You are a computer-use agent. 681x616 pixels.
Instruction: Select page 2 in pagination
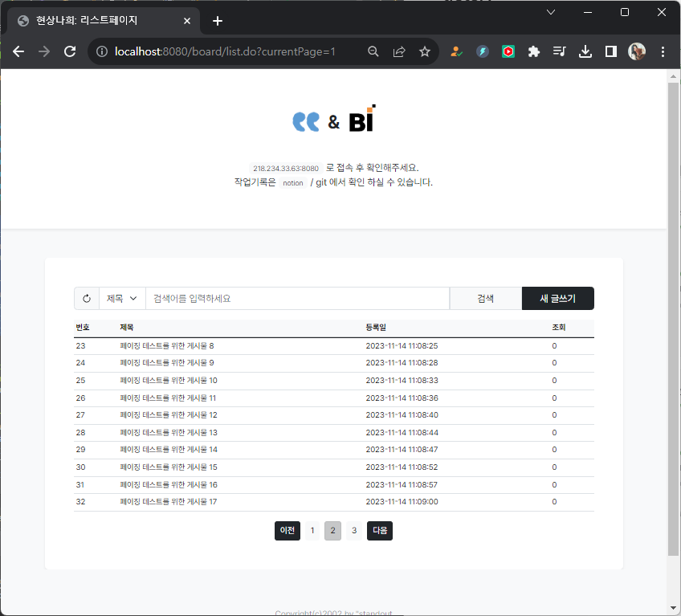pos(332,531)
